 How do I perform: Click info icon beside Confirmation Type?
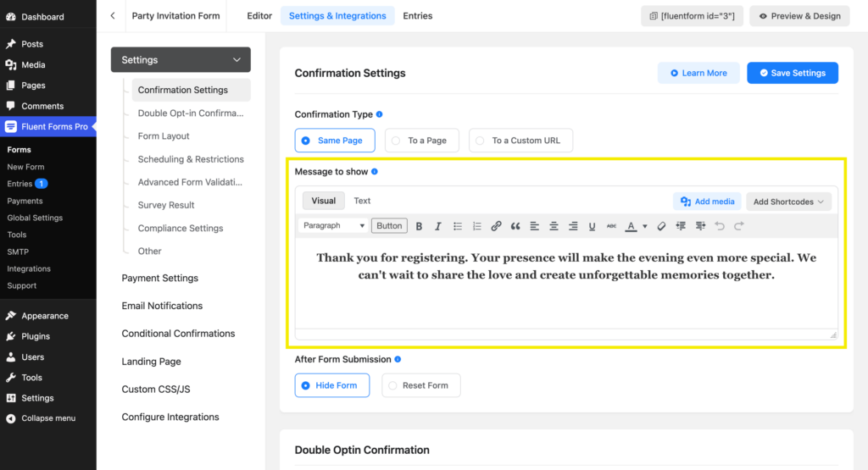click(x=379, y=114)
